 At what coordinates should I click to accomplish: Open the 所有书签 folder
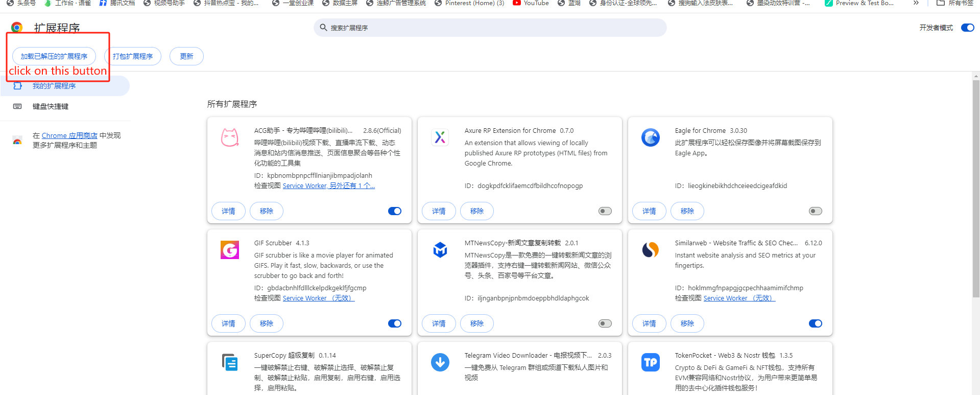tap(955, 3)
